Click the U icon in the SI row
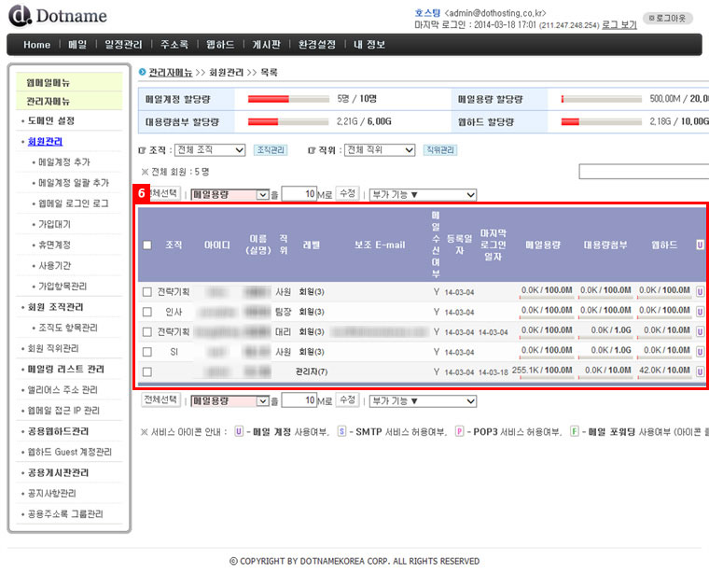Image resolution: width=709 pixels, height=588 pixels. (x=700, y=352)
